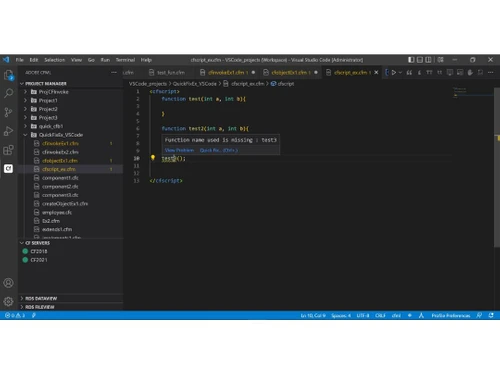500x375 pixels.
Task: Click the cfml language mode indicator
Action: (x=396, y=315)
